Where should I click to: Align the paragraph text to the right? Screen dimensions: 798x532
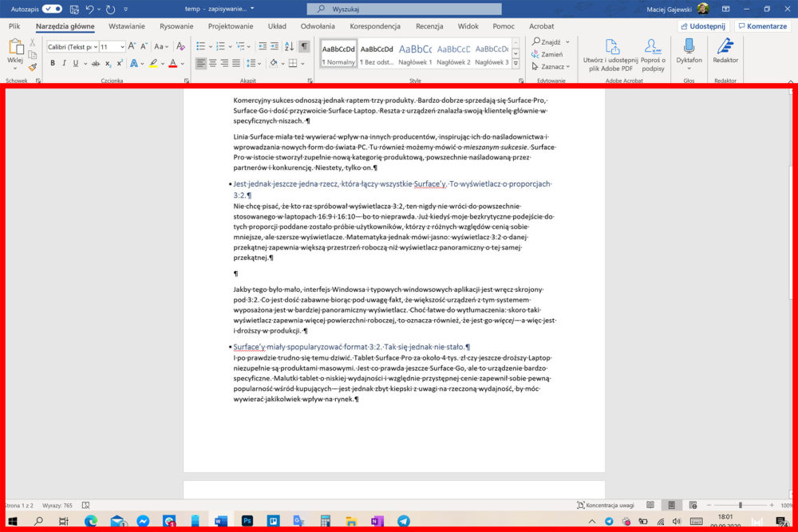click(224, 63)
